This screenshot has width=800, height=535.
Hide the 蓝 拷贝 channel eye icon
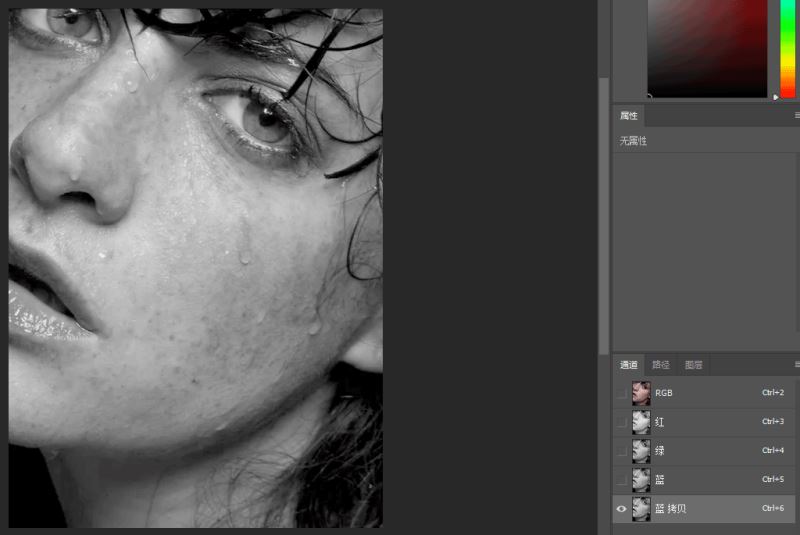click(x=621, y=508)
